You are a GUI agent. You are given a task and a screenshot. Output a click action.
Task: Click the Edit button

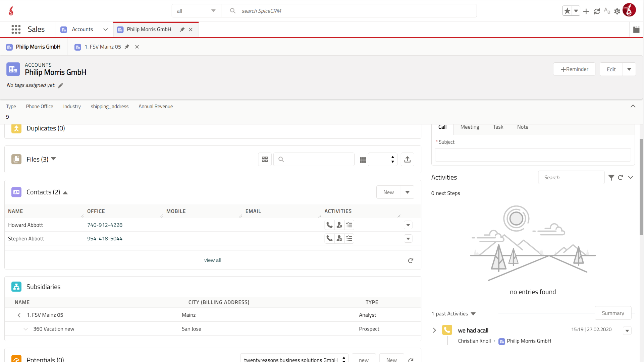tap(611, 69)
